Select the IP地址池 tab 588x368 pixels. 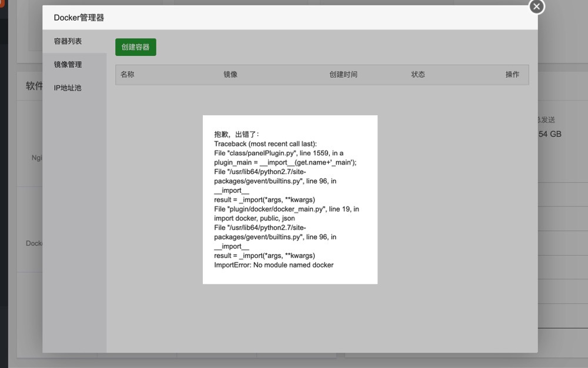(68, 88)
